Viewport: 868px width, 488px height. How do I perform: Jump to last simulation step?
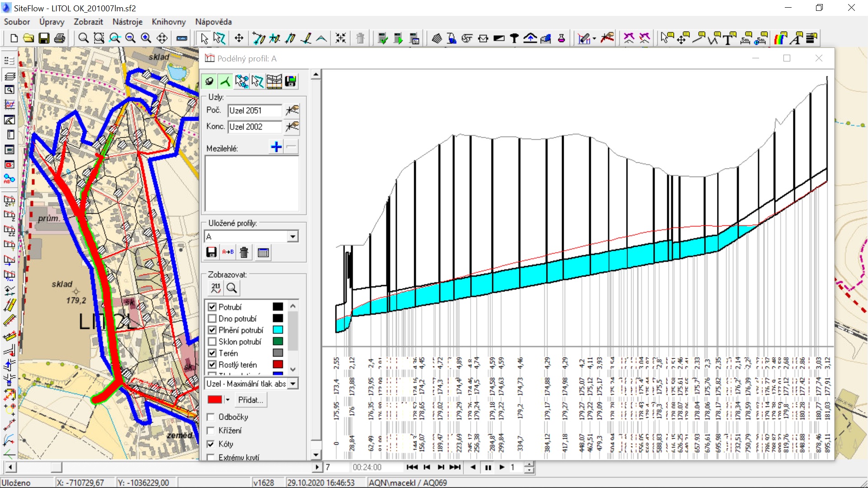(455, 467)
